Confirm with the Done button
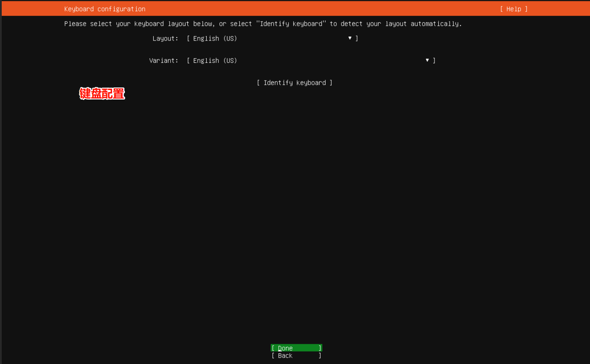This screenshot has width=590, height=364. pos(296,348)
